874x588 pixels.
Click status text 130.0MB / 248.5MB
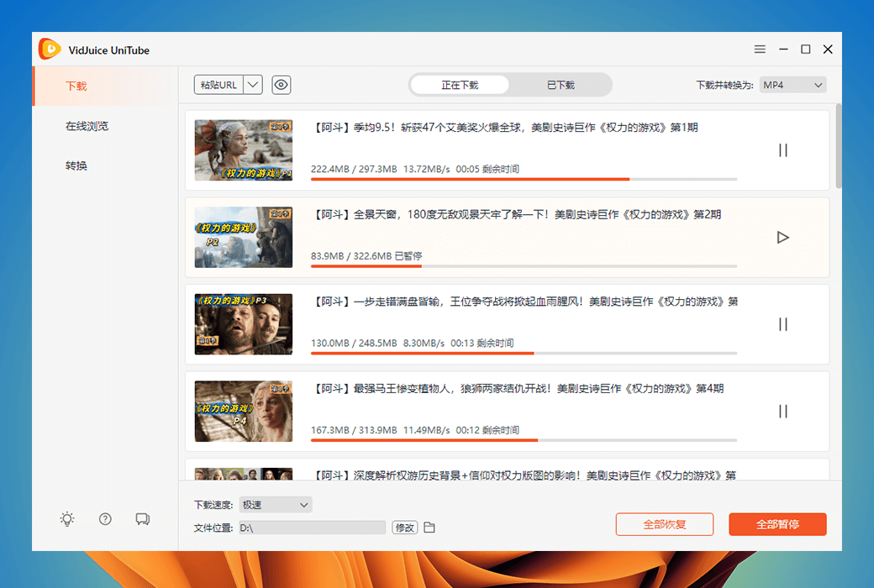[354, 343]
